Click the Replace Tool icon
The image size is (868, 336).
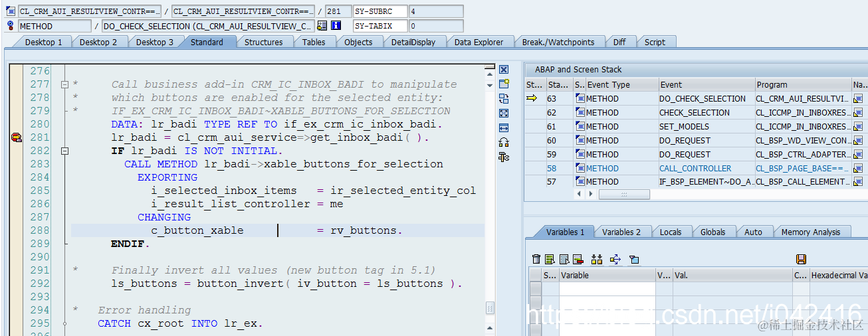pos(504,99)
